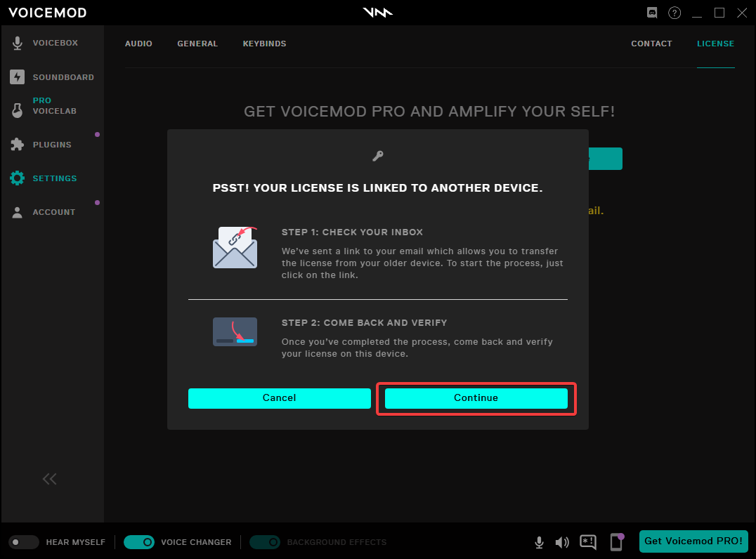Maximize the Voicemod window
756x559 pixels.
[719, 13]
